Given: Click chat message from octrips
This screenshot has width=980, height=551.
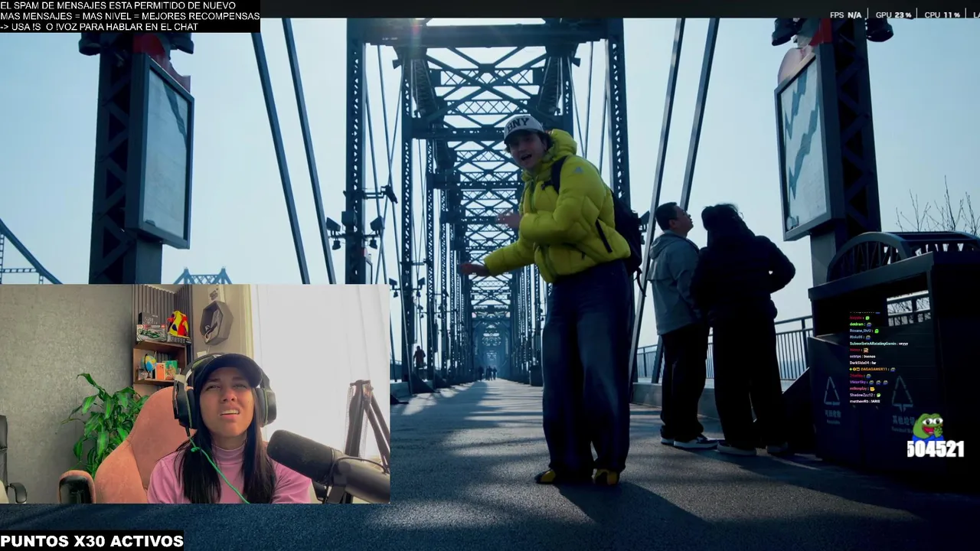Looking at the screenshot, I should 863,357.
